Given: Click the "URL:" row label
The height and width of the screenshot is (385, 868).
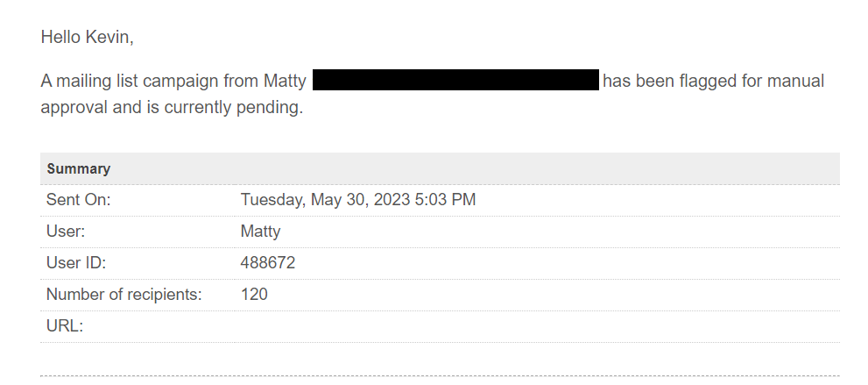Looking at the screenshot, I should (64, 326).
